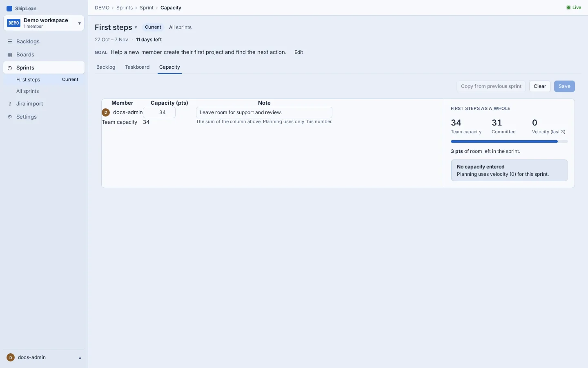Screen dimensions: 588x368
Task: Click the All sprints link beside Current
Action: tap(180, 27)
